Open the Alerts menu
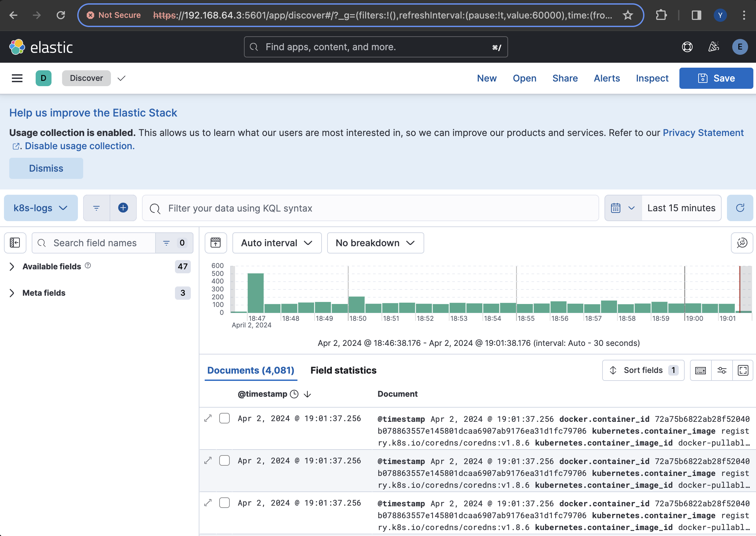The height and width of the screenshot is (536, 756). point(607,78)
